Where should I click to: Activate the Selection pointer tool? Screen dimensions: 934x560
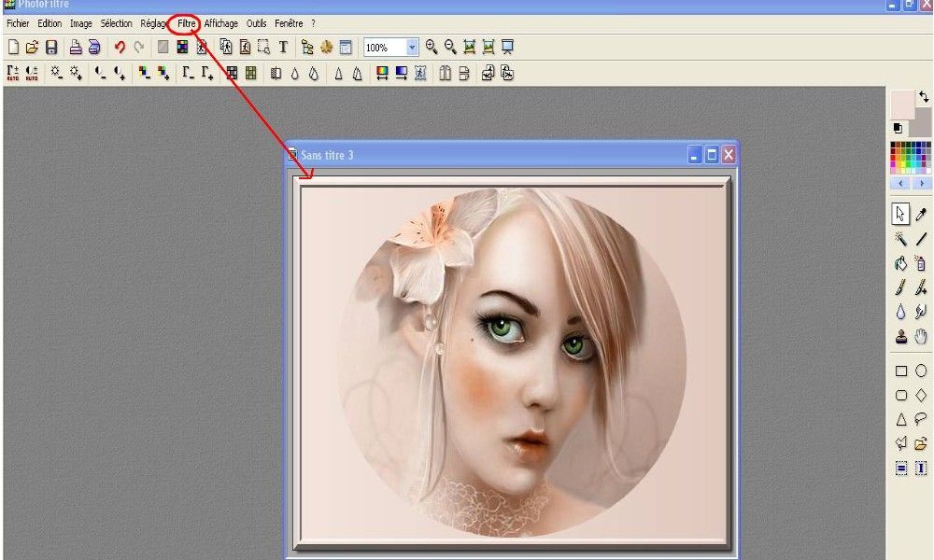coord(900,214)
